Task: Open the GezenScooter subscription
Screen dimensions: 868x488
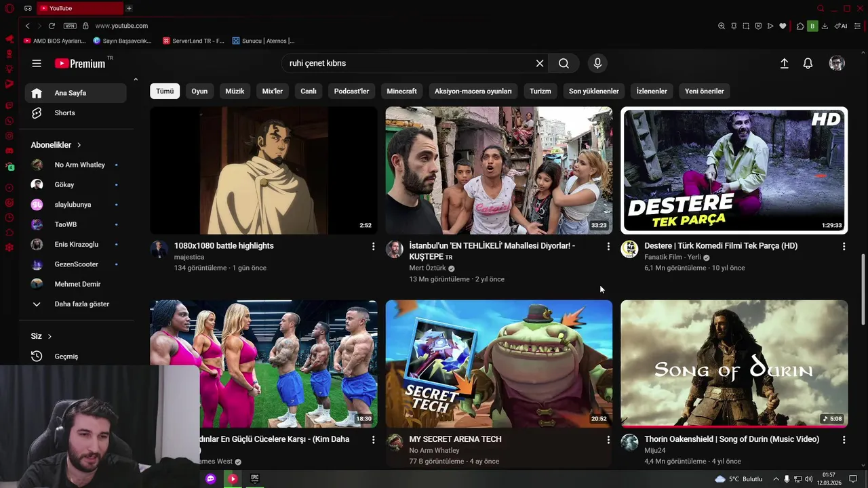Action: [75, 264]
